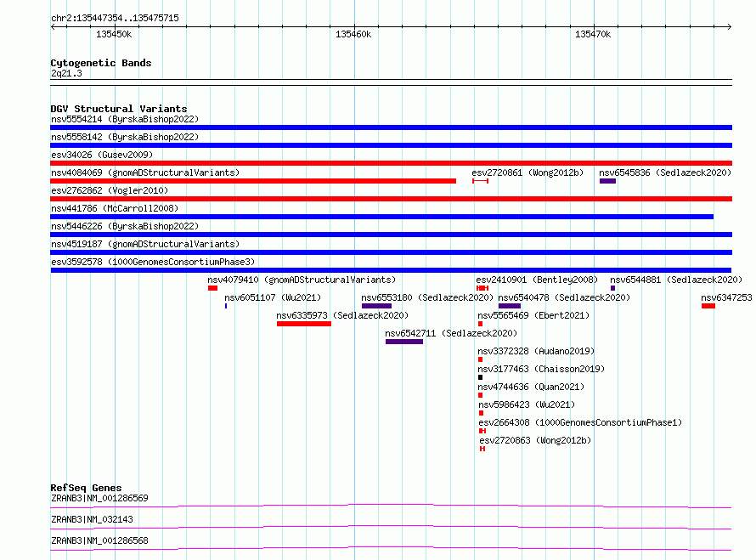Click the nsv4079410 small red block
The width and height of the screenshot is (756, 560).
pyautogui.click(x=212, y=288)
